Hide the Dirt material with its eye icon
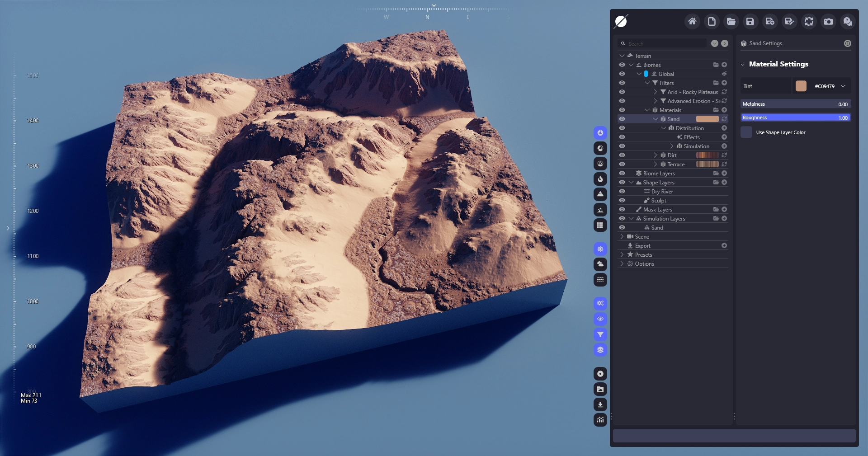The height and width of the screenshot is (456, 868). (x=622, y=155)
